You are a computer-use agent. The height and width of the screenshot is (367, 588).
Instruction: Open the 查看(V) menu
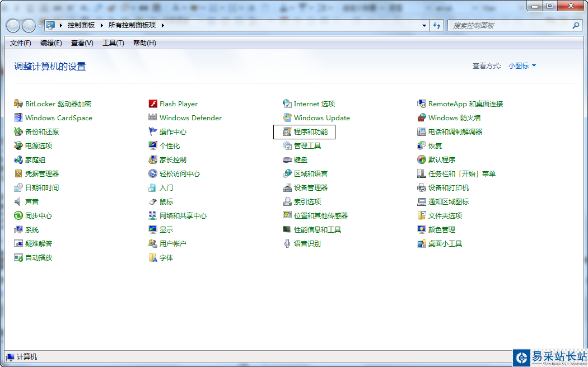tap(82, 43)
